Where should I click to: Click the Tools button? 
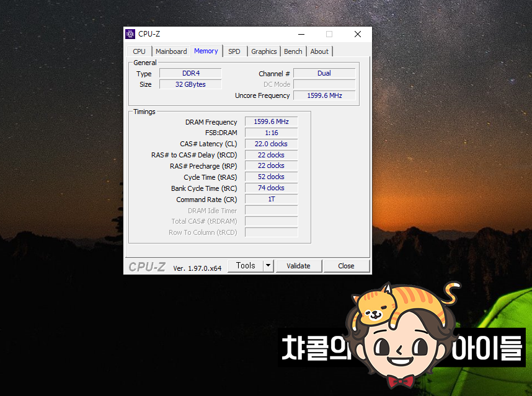(x=246, y=266)
